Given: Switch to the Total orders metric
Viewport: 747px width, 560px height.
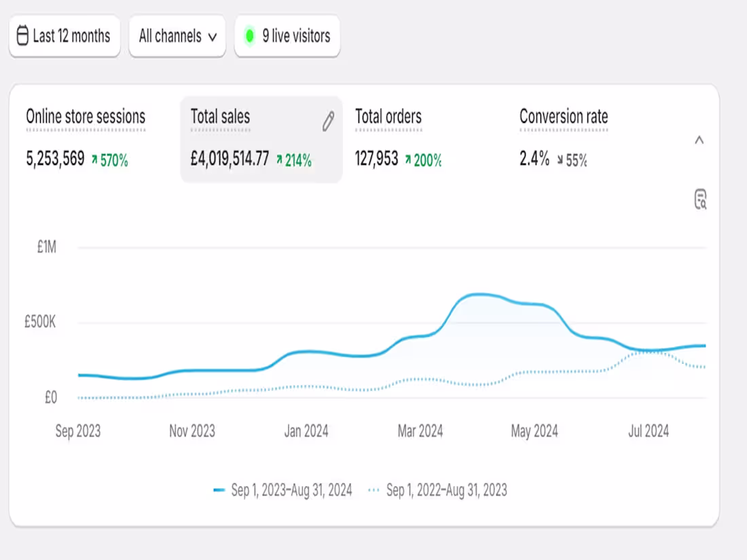Looking at the screenshot, I should pyautogui.click(x=388, y=117).
